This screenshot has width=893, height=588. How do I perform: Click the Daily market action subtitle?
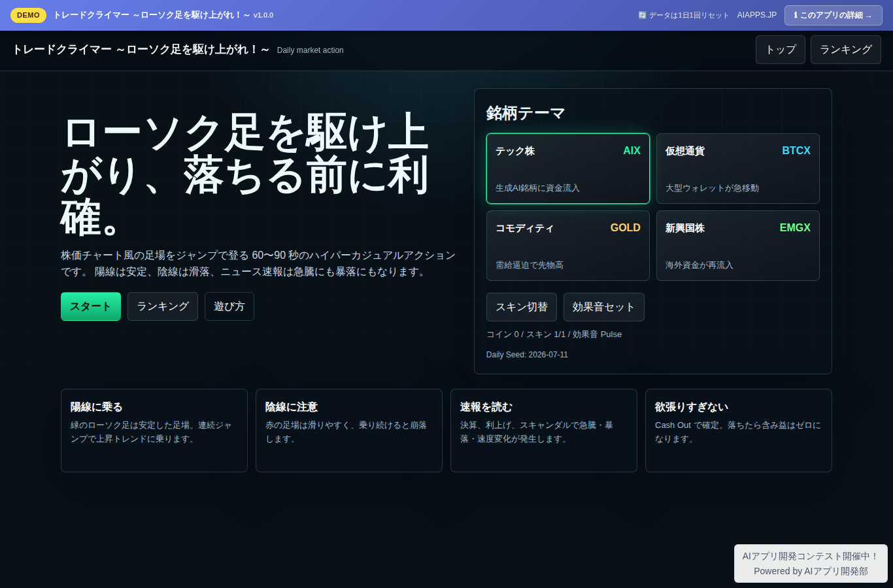310,50
